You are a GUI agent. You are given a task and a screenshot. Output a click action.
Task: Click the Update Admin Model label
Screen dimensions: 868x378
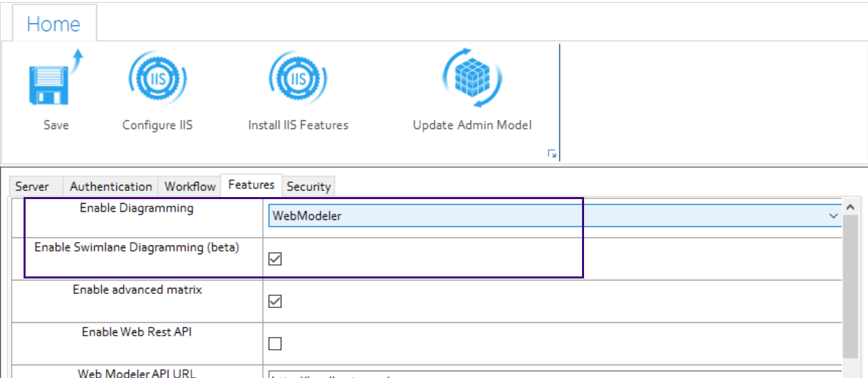(472, 125)
